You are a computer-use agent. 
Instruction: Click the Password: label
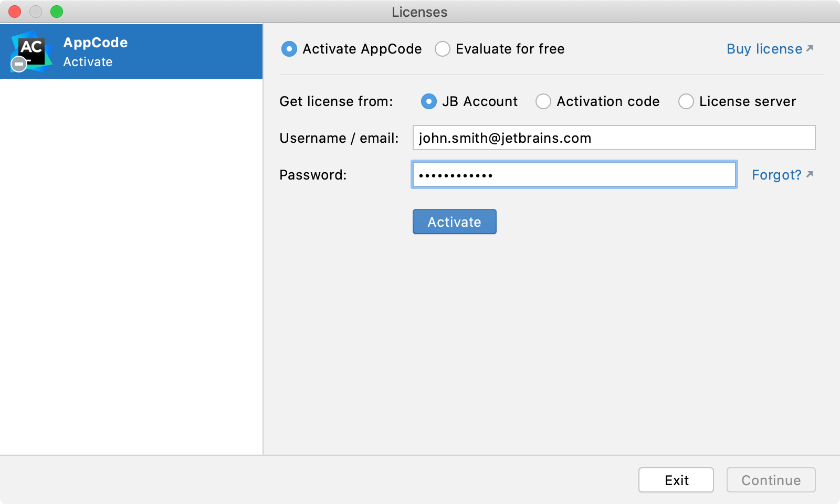[x=313, y=175]
